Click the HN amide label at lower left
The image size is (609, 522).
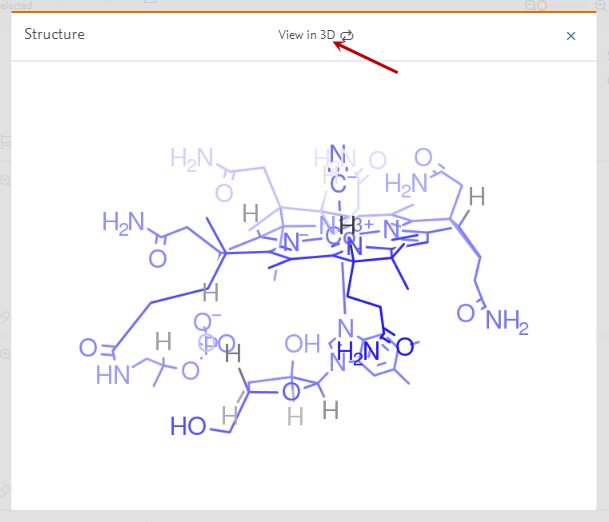[x=112, y=375]
